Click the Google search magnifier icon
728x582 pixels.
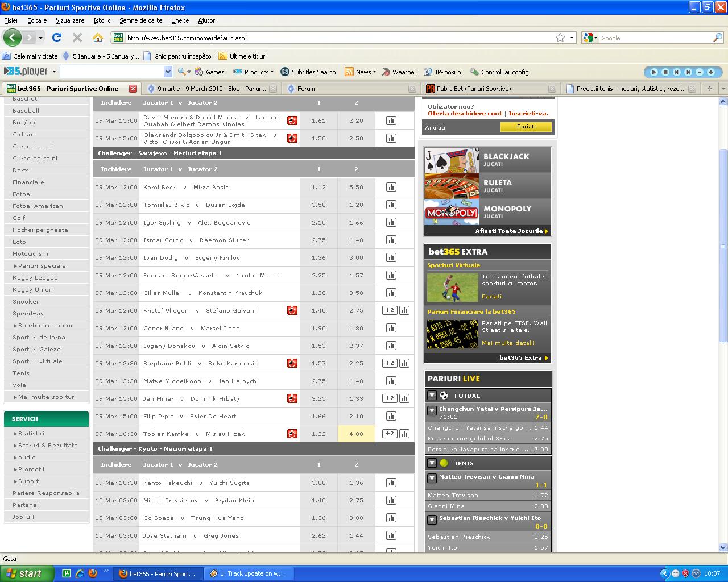pyautogui.click(x=718, y=38)
